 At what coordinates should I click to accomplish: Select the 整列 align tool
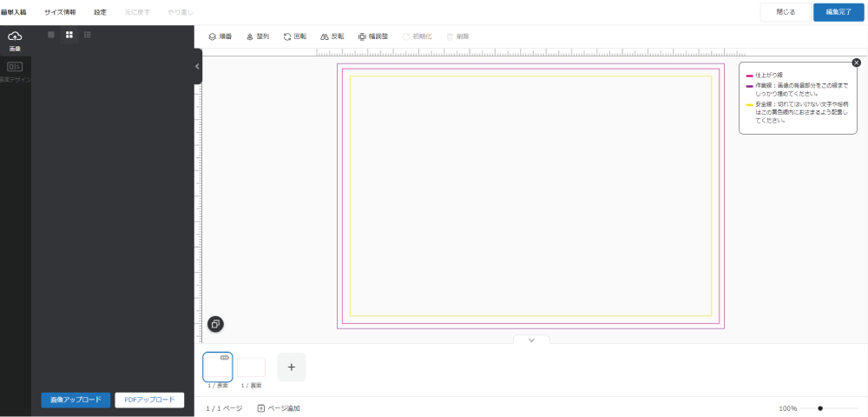[257, 36]
